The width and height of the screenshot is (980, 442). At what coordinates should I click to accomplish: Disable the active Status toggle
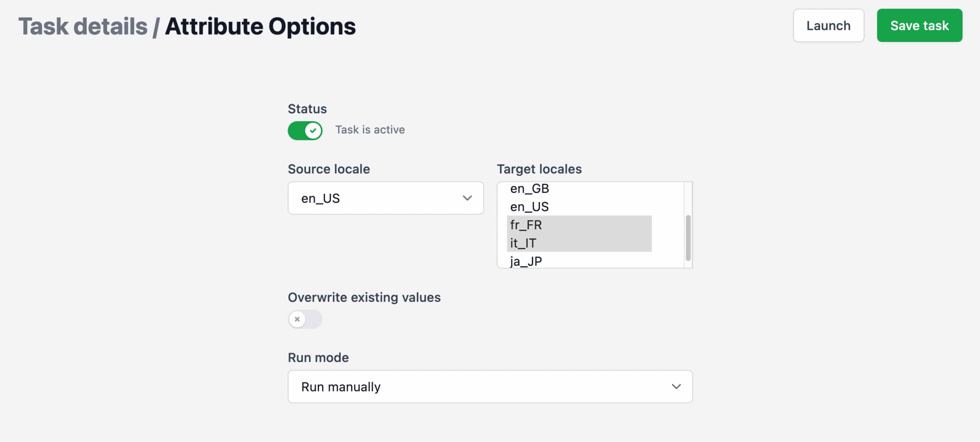[305, 131]
